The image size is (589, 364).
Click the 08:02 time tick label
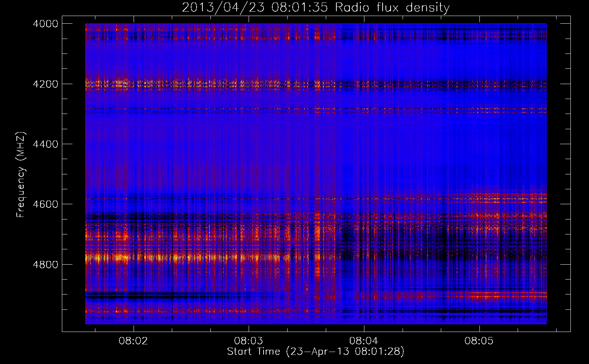pos(133,341)
